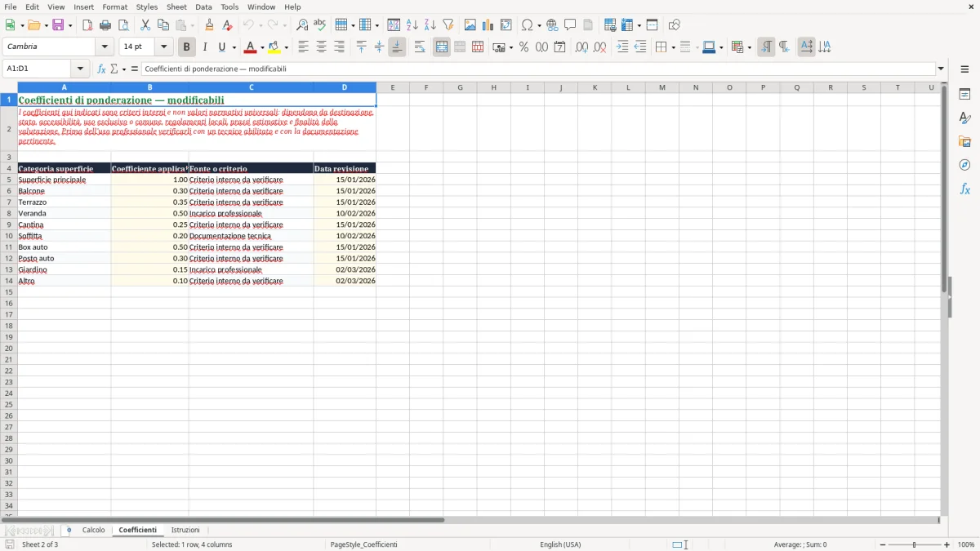The height and width of the screenshot is (551, 980).
Task: Click the PageStyle_Coefficienti status field
Action: tap(364, 544)
